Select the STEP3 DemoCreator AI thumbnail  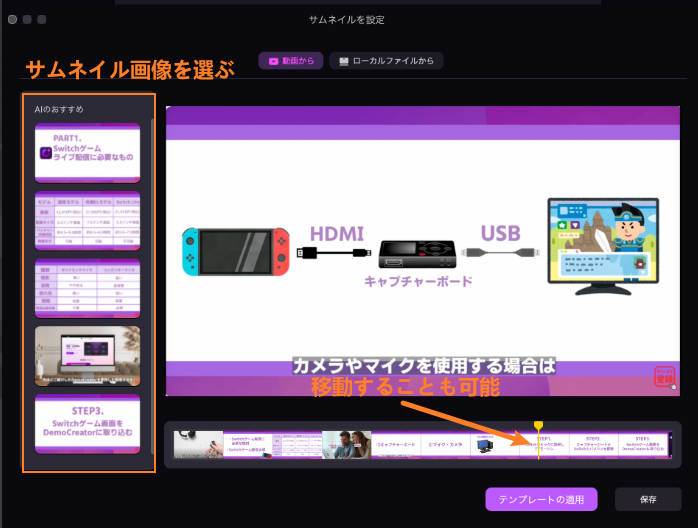87,424
